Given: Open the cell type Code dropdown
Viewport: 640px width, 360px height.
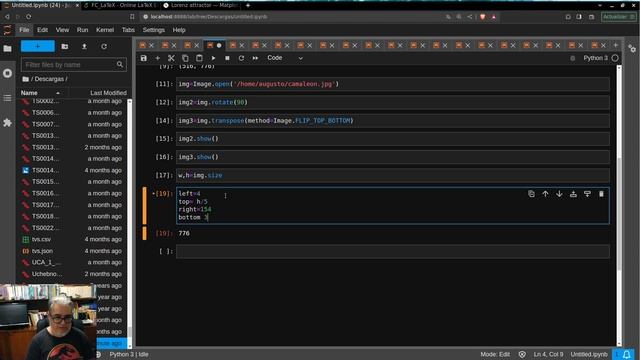Looking at the screenshot, I should [x=285, y=58].
